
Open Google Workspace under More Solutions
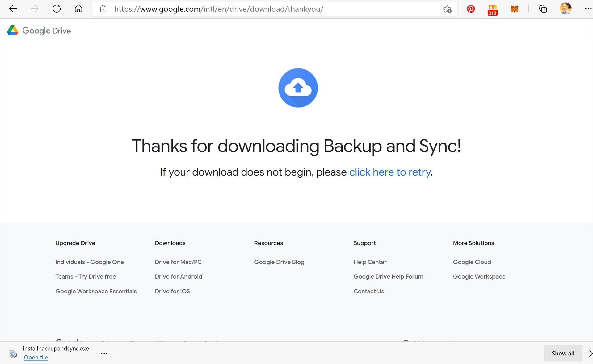click(479, 277)
